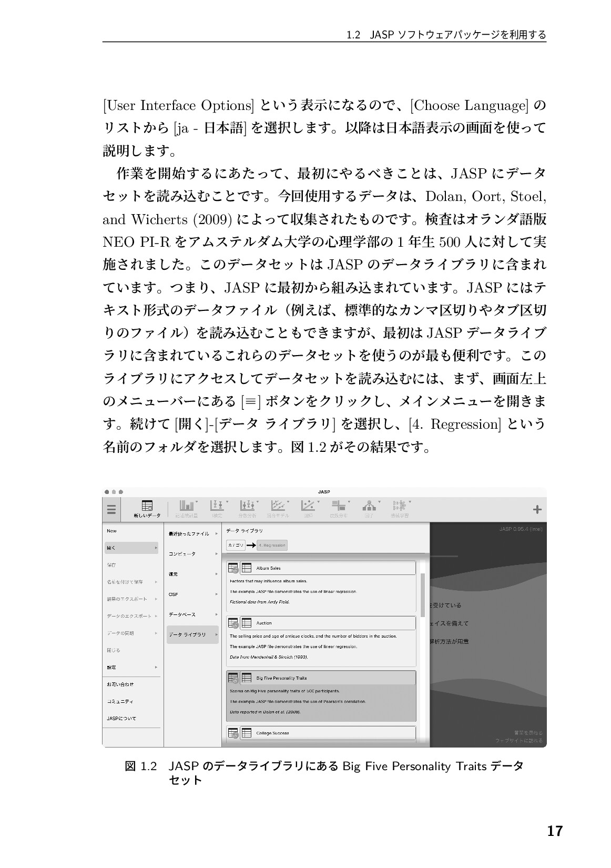
Task: Click 'Data reported in Dolan et al. (2009).' text
Action: click(x=266, y=712)
